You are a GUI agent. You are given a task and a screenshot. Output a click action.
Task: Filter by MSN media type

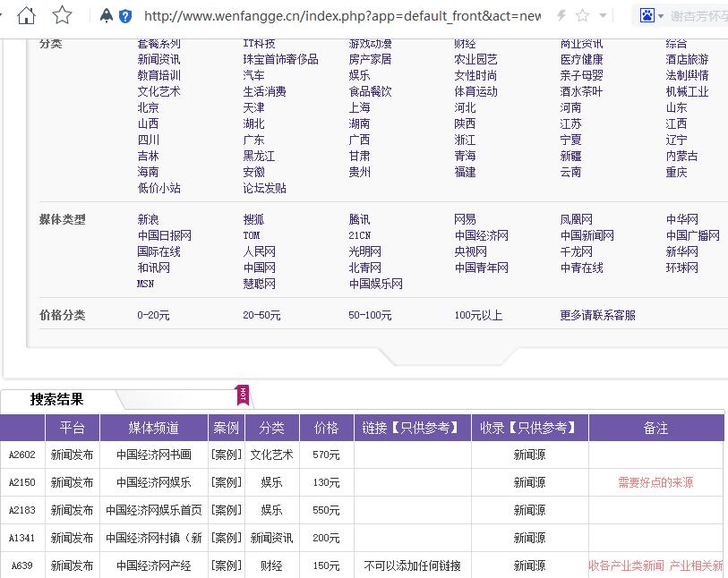(x=145, y=284)
